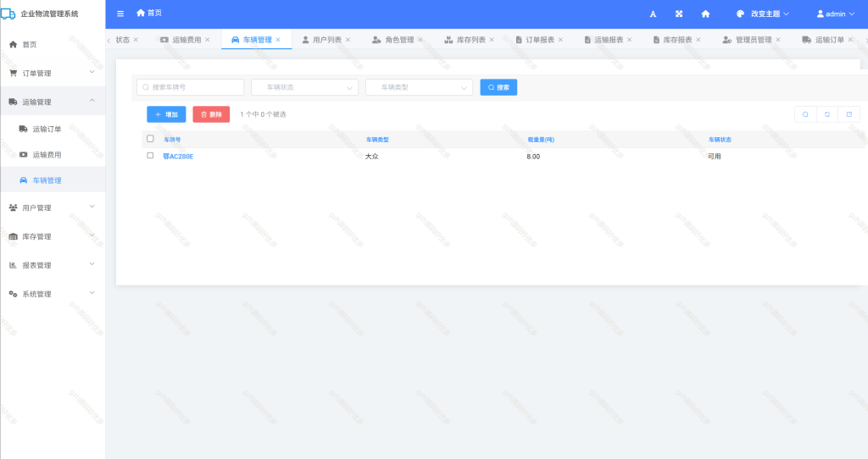This screenshot has height=459, width=868.
Task: Expand the 库存管理 sidebar menu
Action: pyautogui.click(x=53, y=236)
